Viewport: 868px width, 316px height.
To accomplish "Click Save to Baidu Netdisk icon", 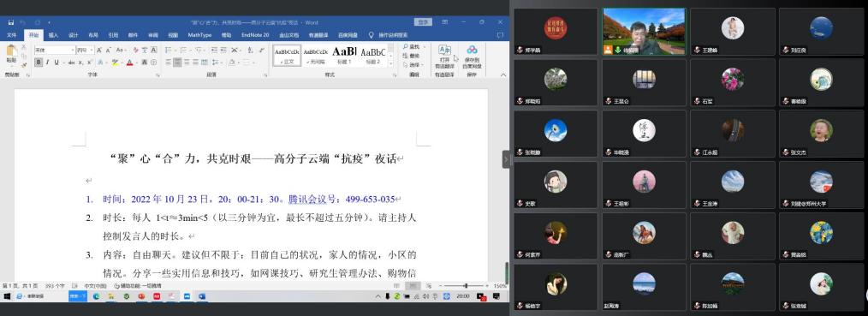I will (472, 57).
